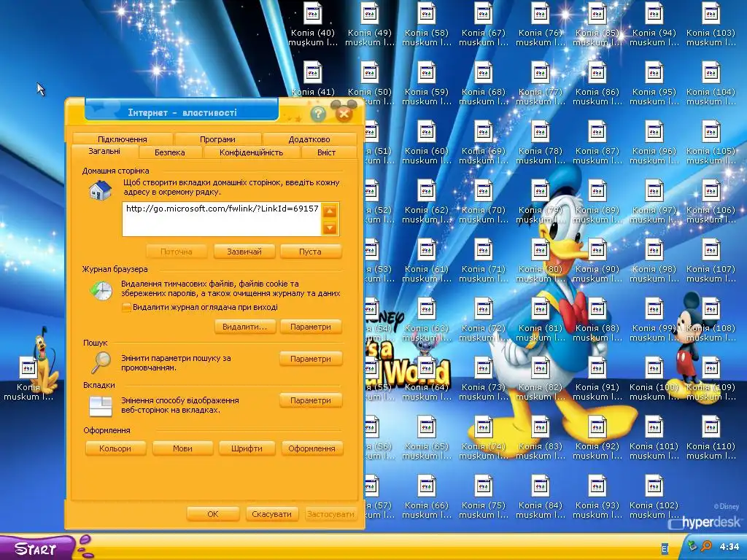This screenshot has height=560, width=747.
Task: Select the Копія (86) desktop icon
Action: [597, 84]
